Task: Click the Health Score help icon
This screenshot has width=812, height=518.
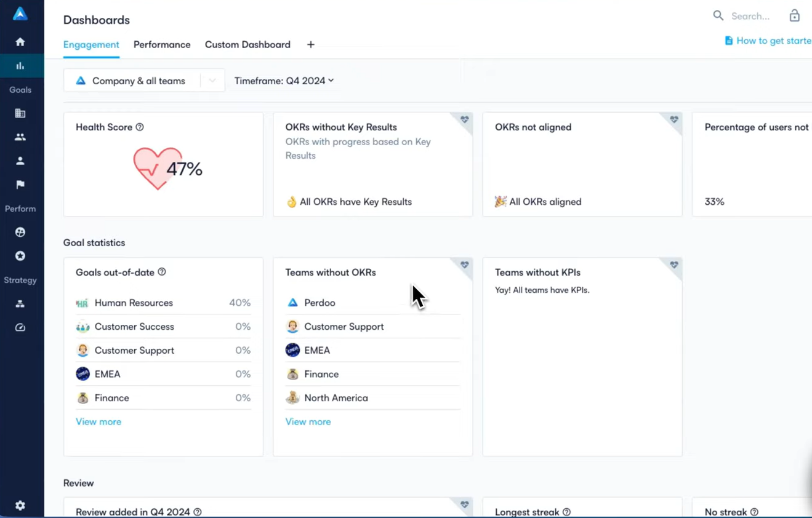Action: click(140, 127)
